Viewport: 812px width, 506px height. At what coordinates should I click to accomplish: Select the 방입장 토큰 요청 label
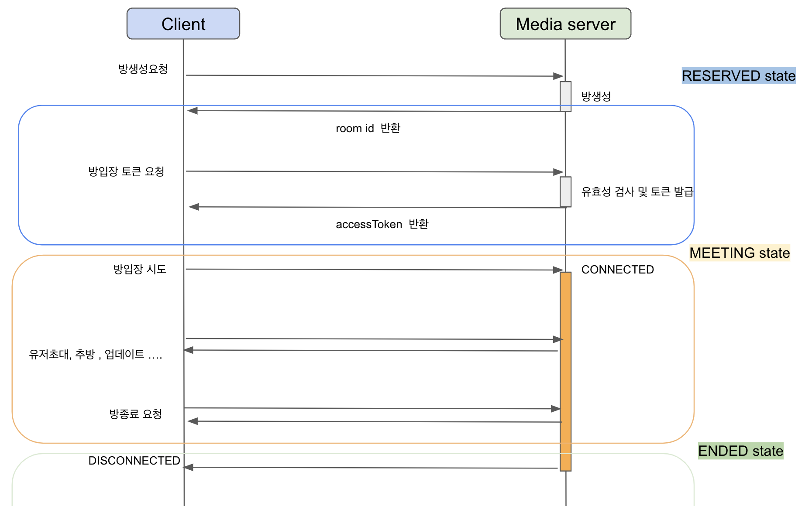[126, 171]
